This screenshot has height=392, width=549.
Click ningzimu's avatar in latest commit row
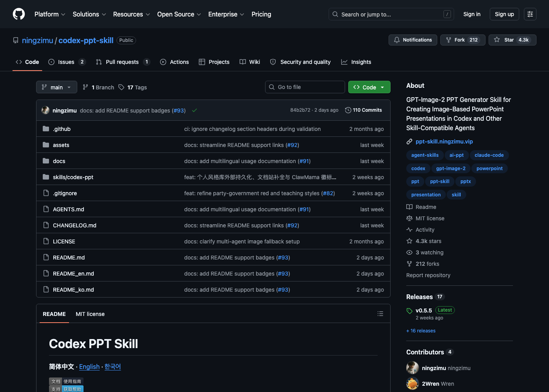[x=45, y=110]
